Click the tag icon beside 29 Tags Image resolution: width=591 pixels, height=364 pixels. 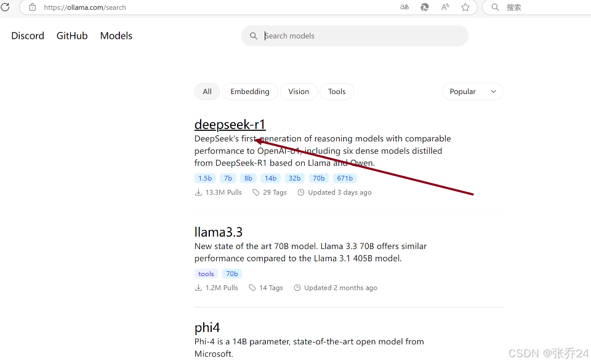pyautogui.click(x=256, y=192)
